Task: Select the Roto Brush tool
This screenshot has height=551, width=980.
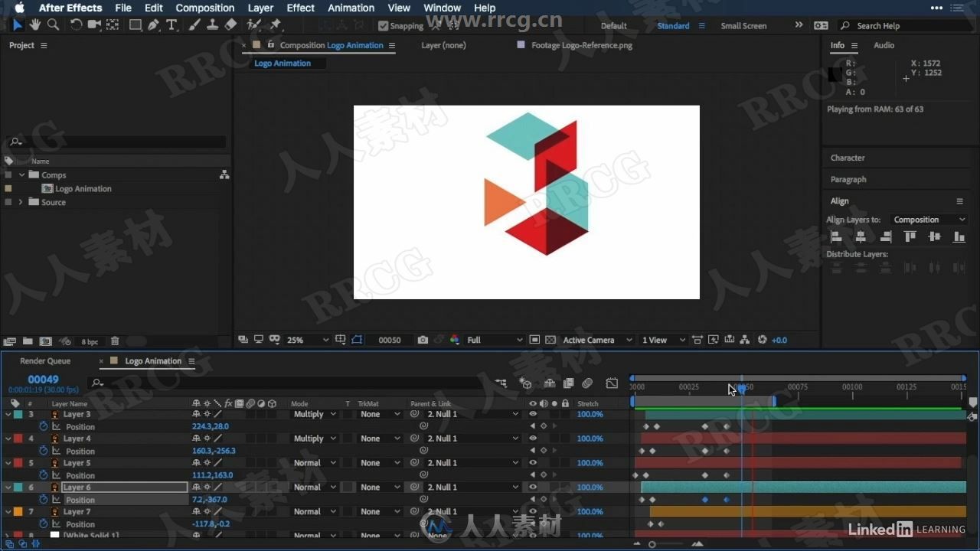Action: click(254, 25)
